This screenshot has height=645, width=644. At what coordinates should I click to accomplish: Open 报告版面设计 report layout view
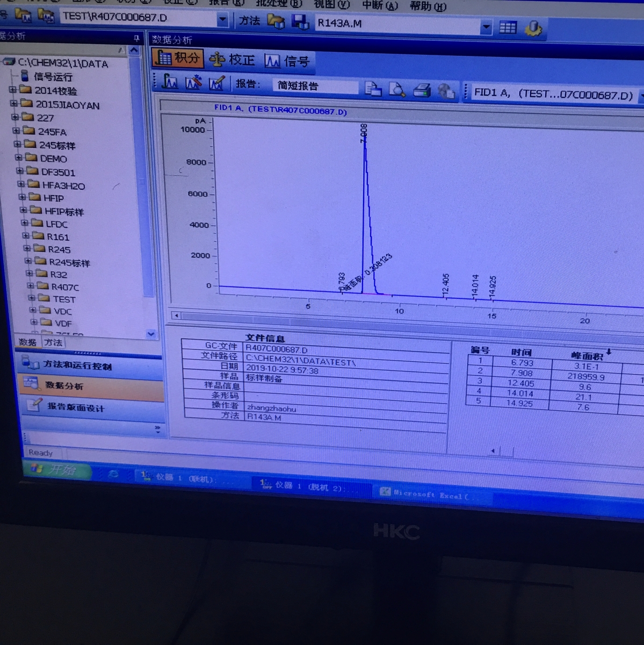coord(76,407)
